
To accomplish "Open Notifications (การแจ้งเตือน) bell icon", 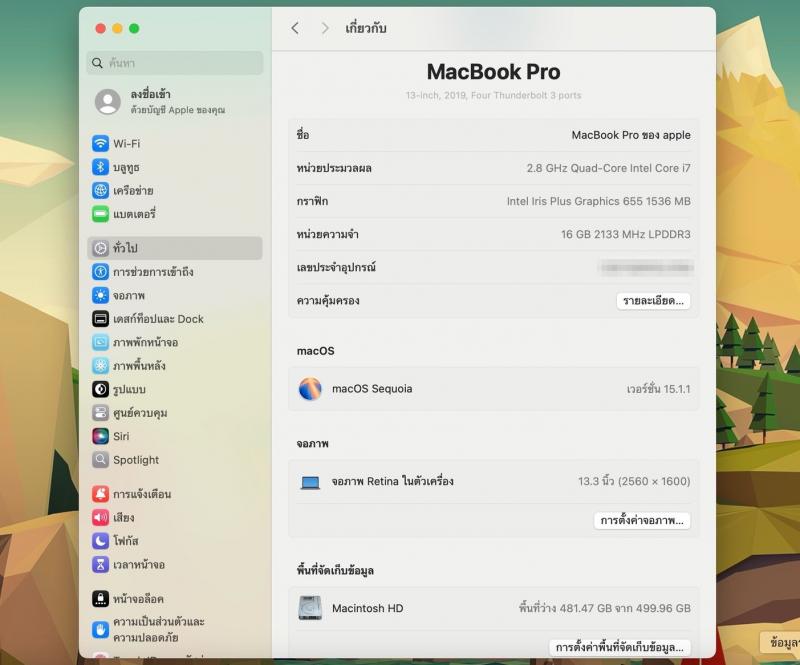I will tap(101, 494).
